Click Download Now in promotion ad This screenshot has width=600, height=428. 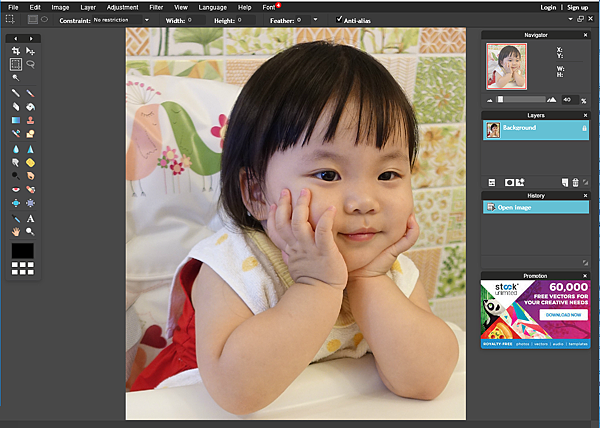[x=563, y=315]
